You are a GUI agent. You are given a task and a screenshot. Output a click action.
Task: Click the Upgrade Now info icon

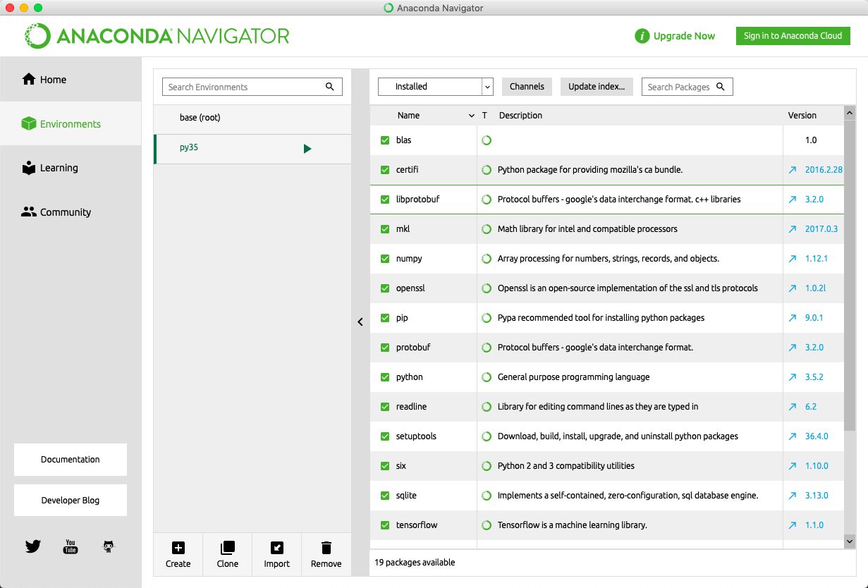(x=642, y=36)
